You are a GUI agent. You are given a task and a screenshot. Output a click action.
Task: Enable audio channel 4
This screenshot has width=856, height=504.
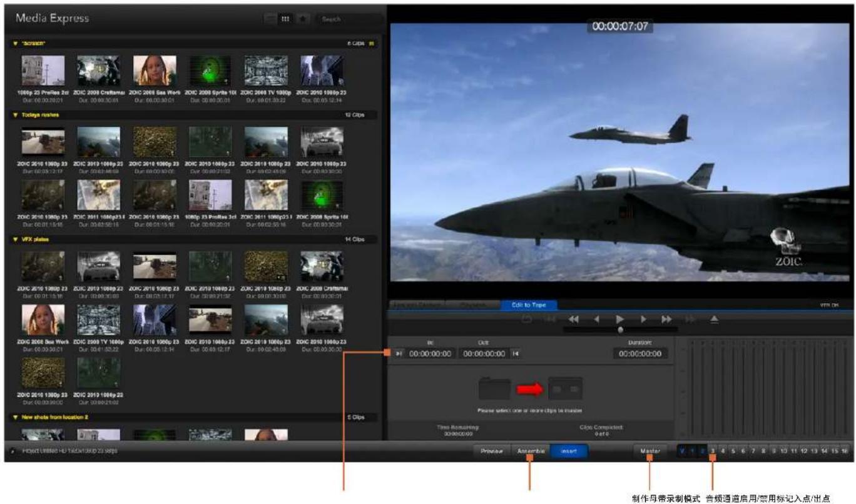coord(723,451)
